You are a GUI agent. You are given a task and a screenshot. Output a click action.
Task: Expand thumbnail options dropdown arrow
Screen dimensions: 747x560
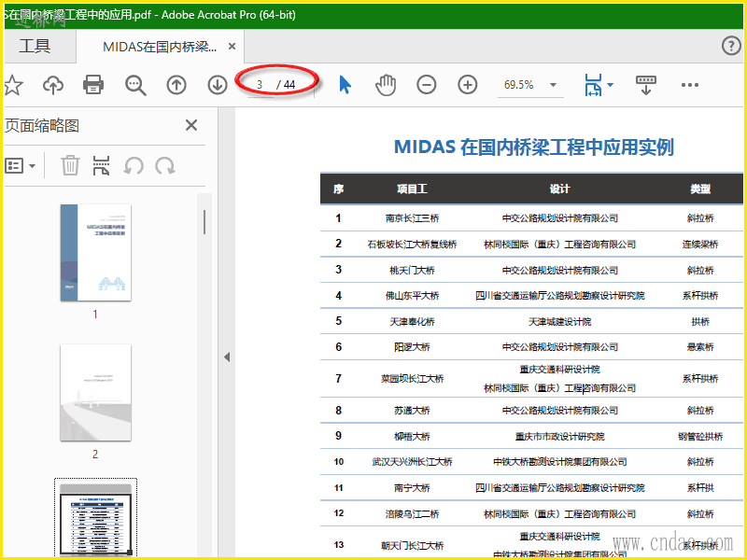pyautogui.click(x=32, y=166)
